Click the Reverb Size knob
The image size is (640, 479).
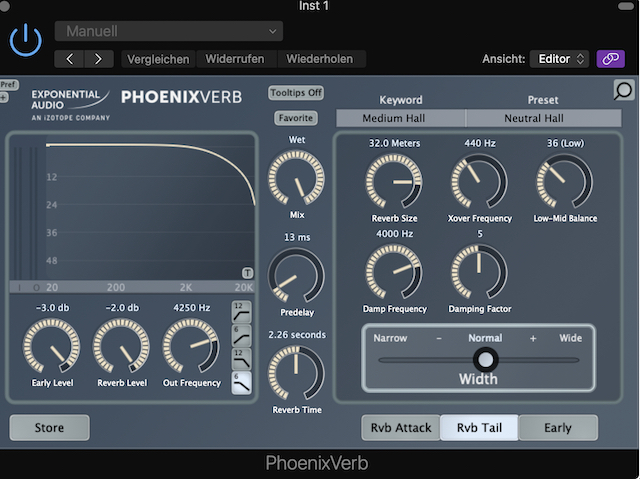pos(394,182)
